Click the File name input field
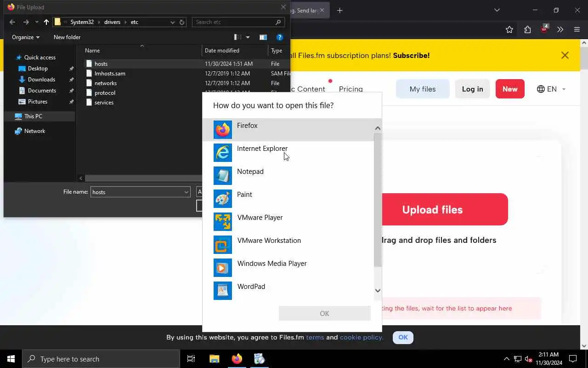588x368 pixels. (137, 192)
